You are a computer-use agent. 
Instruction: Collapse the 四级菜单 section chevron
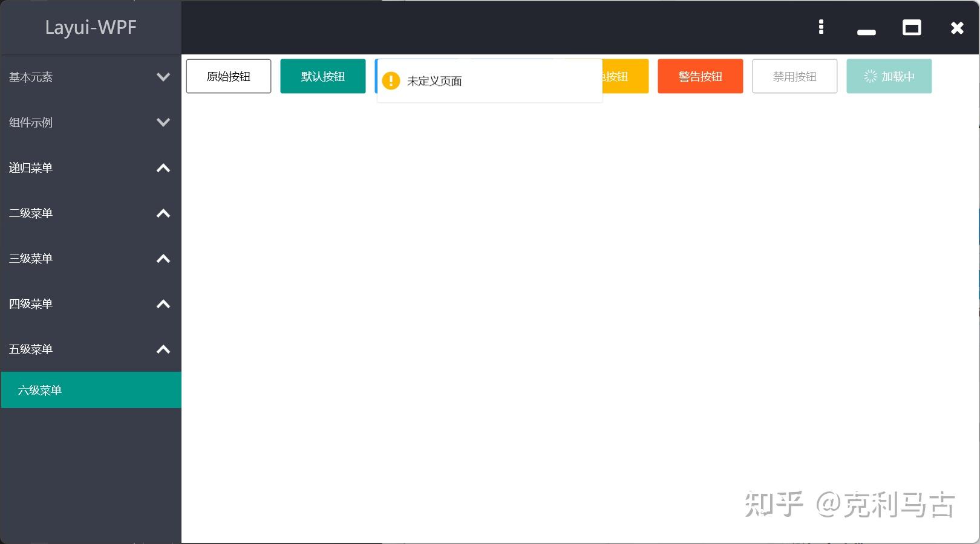pos(162,304)
